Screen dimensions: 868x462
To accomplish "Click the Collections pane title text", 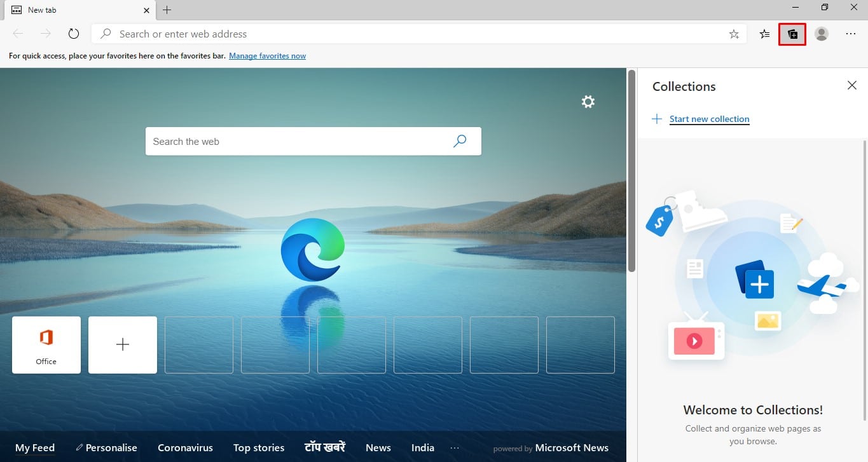I will (684, 86).
